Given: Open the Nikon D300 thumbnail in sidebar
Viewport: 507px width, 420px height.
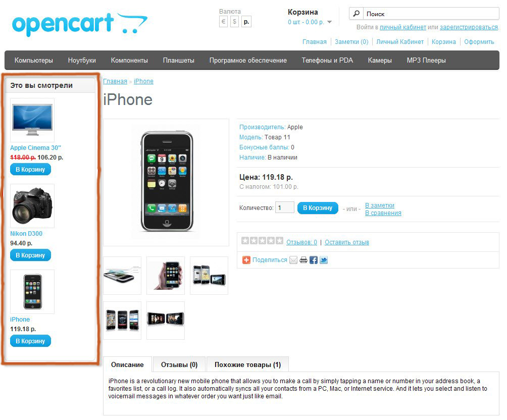Looking at the screenshot, I should (32, 206).
